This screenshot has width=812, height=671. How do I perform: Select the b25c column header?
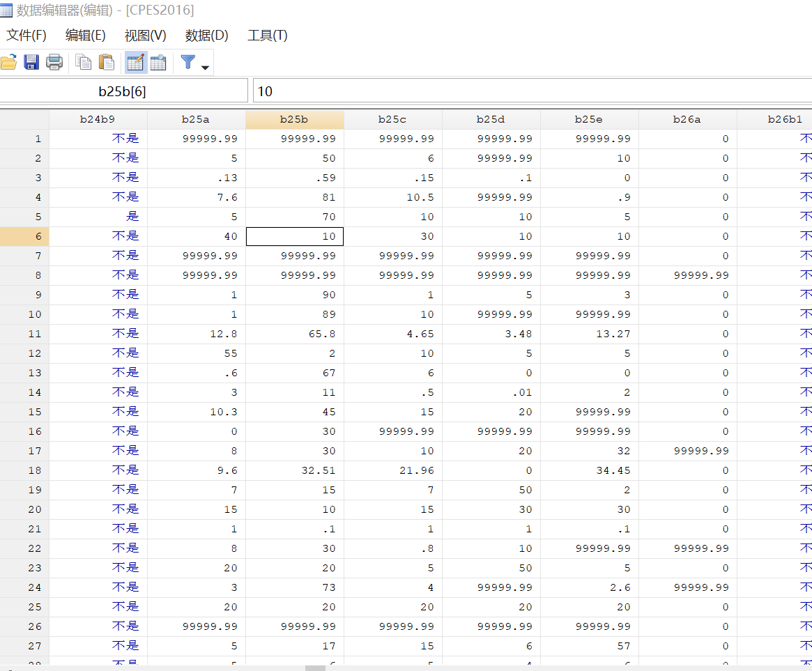click(x=392, y=119)
